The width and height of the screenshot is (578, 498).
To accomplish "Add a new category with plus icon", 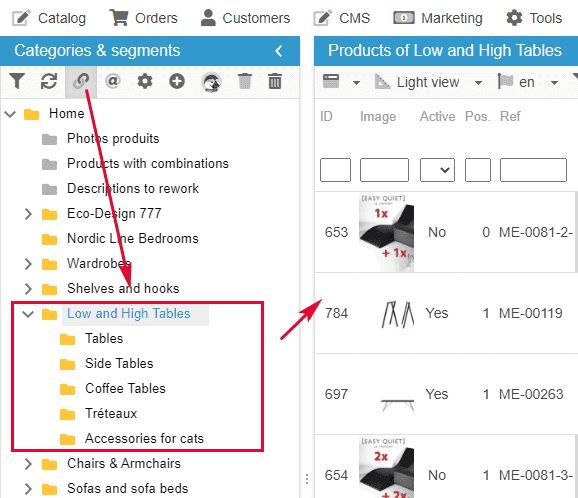I will coord(177,81).
